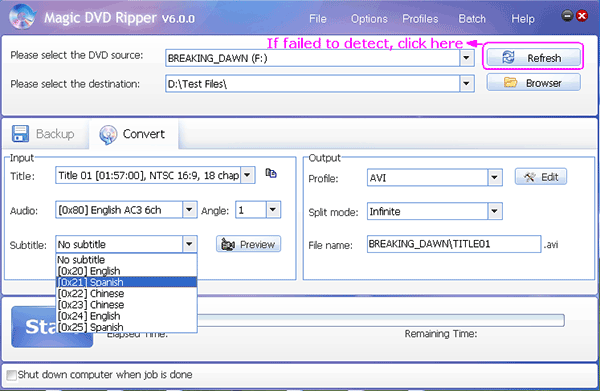The height and width of the screenshot is (391, 600).
Task: Open the Profile AVI dropdown
Action: coord(494,178)
